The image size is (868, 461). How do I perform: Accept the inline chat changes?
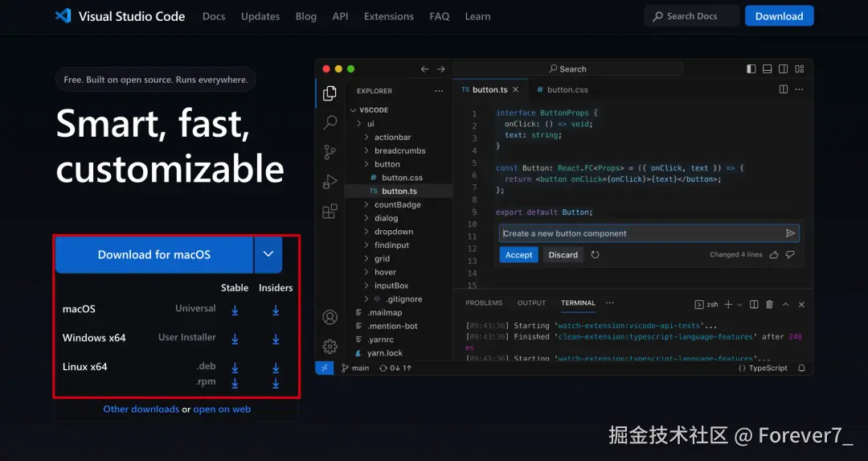(518, 255)
